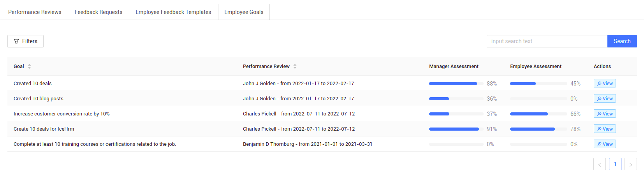Select the Employee Goals tab
The width and height of the screenshot is (644, 180).
pyautogui.click(x=244, y=12)
